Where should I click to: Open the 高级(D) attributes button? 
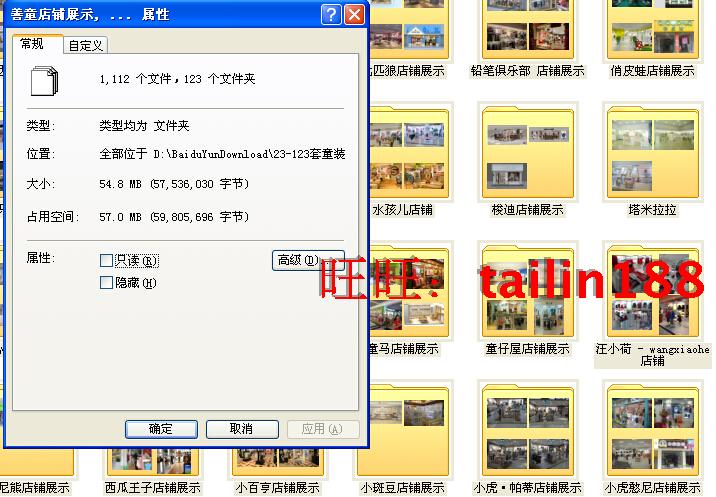click(x=308, y=260)
